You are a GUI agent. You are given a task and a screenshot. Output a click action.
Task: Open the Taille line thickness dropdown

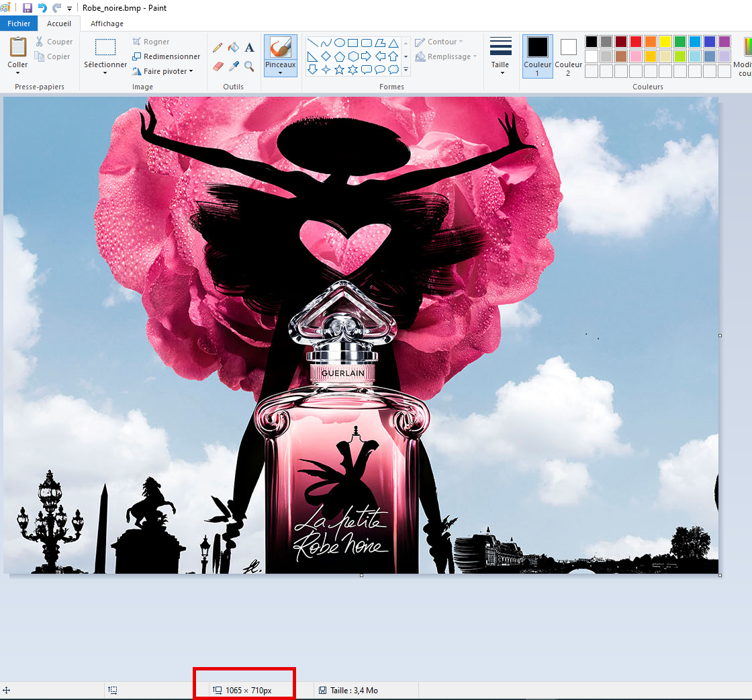click(500, 56)
